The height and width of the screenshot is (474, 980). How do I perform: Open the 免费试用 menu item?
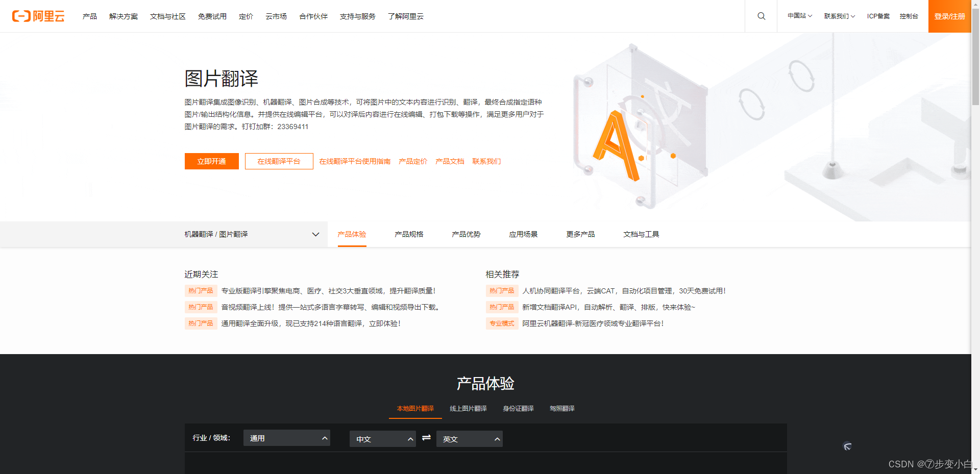pos(212,16)
